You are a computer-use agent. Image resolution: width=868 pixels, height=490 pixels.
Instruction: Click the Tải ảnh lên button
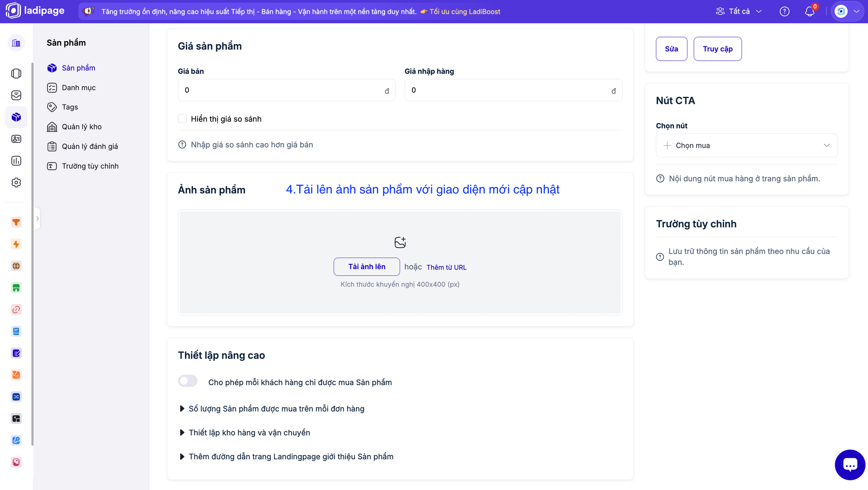coord(366,267)
